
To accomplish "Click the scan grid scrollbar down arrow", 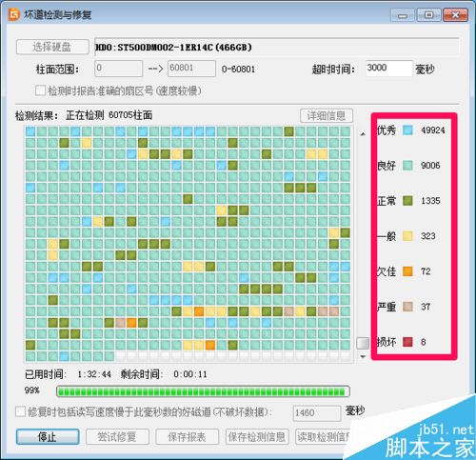I will (363, 357).
